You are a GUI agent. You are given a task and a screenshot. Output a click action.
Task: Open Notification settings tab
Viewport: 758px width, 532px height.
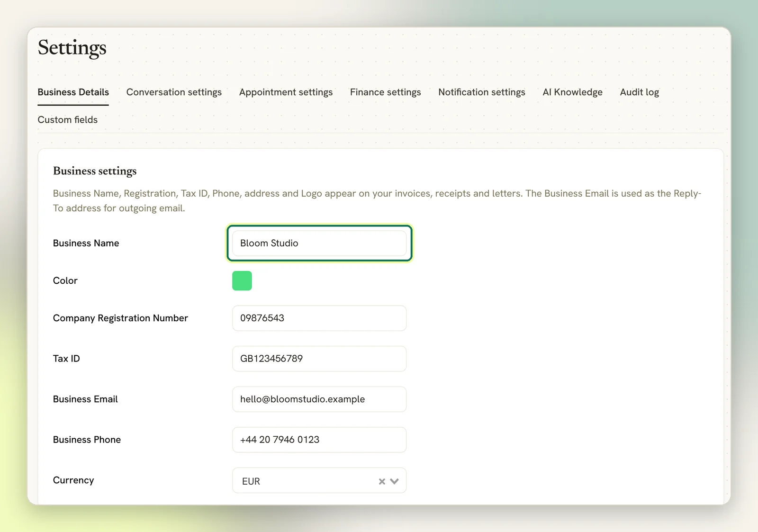(481, 92)
